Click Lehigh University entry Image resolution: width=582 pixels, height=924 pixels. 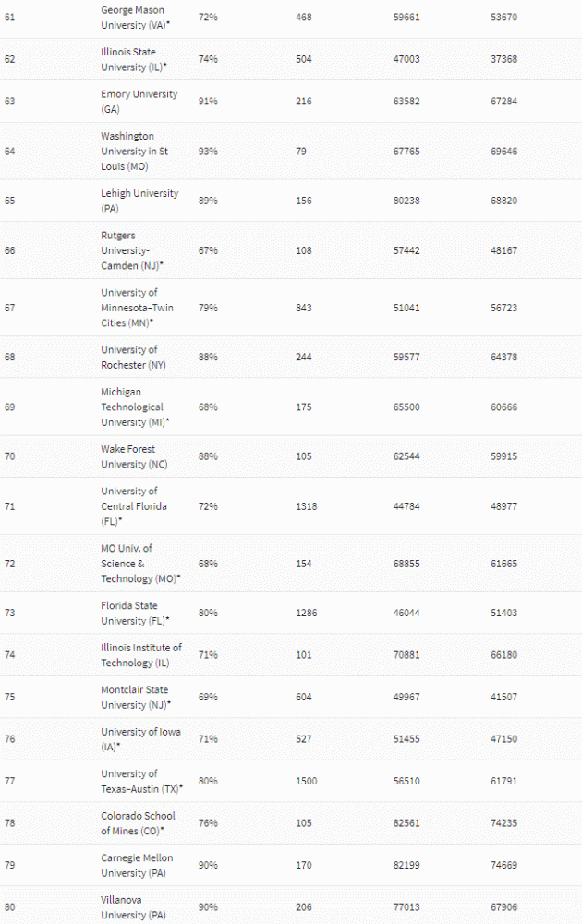139,201
